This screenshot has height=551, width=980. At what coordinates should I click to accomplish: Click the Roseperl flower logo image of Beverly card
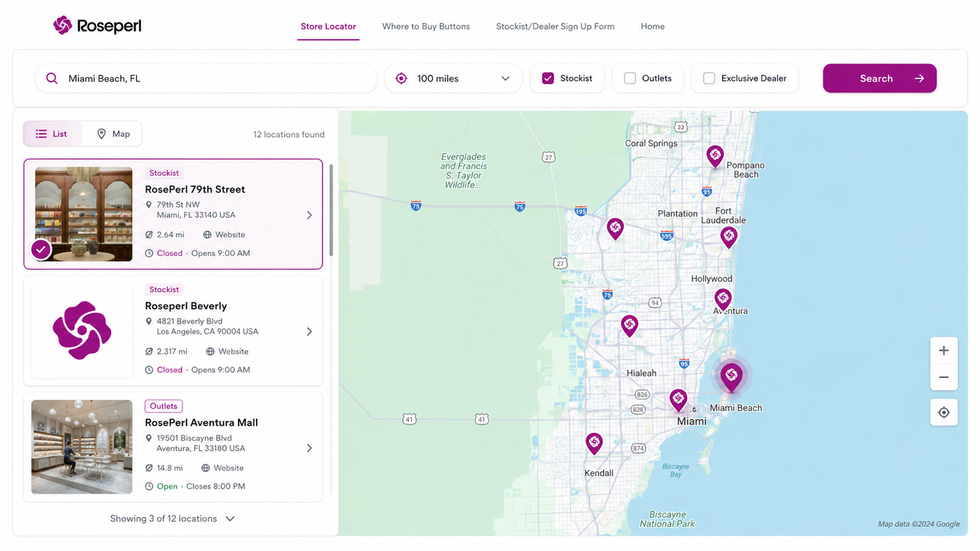coord(82,330)
